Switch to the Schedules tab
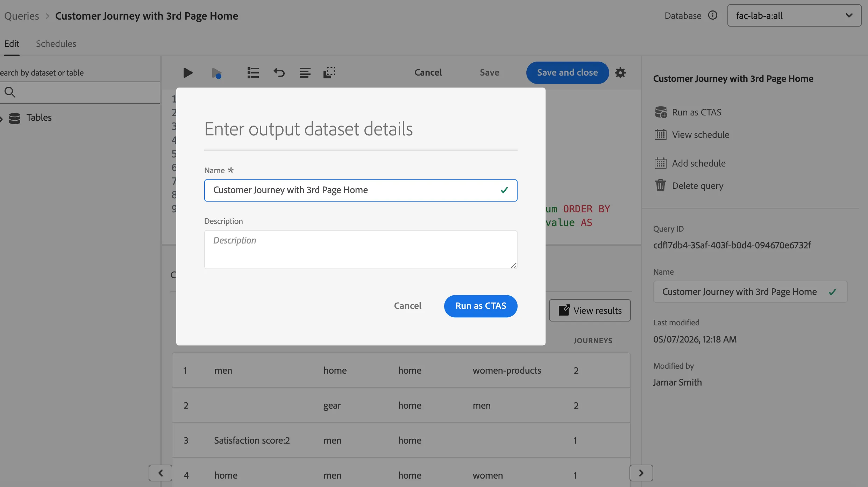The height and width of the screenshot is (487, 868). click(56, 44)
